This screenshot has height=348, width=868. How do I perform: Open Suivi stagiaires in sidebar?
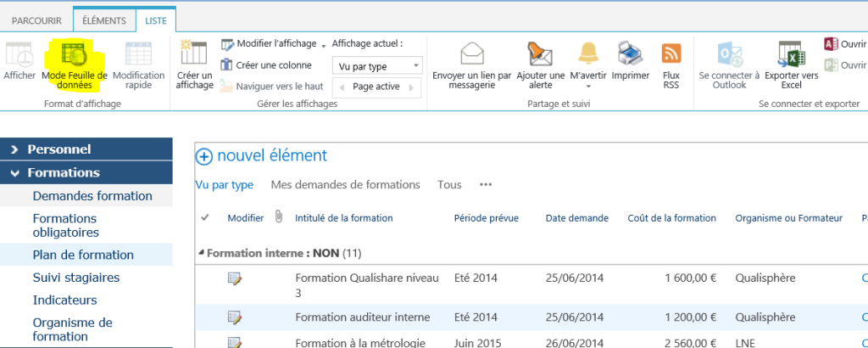(x=76, y=277)
